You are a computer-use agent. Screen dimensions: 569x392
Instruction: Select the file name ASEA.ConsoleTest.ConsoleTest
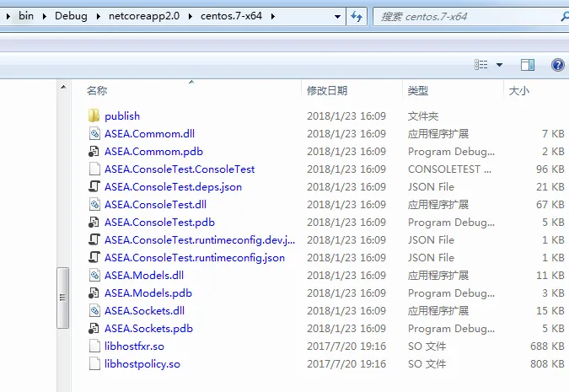coord(180,169)
